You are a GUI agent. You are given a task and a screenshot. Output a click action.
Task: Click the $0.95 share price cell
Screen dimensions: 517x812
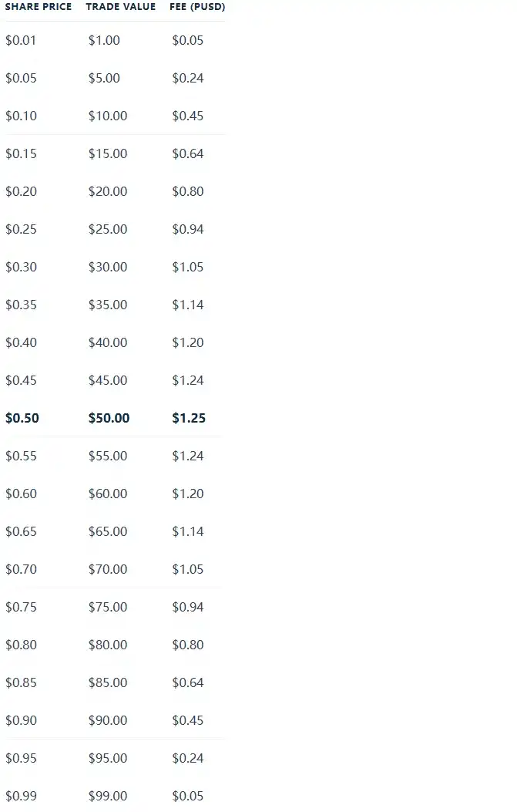click(21, 757)
